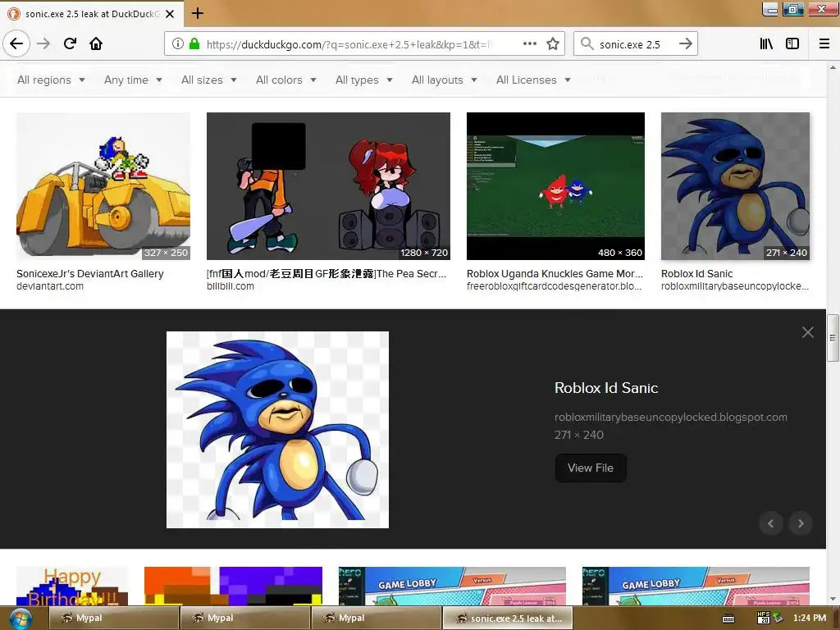Select the second Game Lobby thumbnail
Screen dimensions: 840x630
pyautogui.click(x=696, y=586)
